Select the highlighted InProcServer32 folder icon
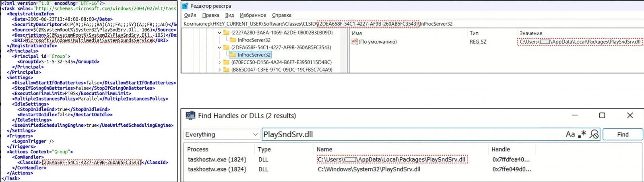Image resolution: width=644 pixels, height=182 pixels. coord(233,55)
